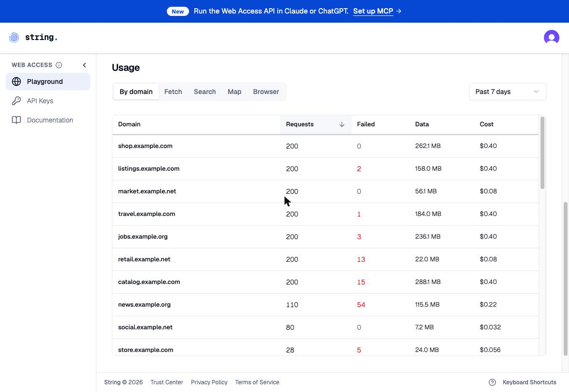Open the Trust Center link

pos(166,382)
